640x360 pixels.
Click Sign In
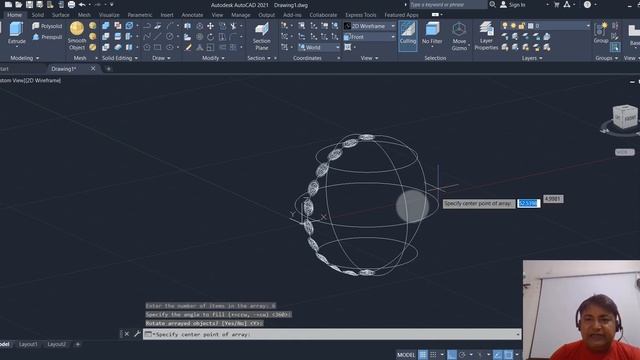tap(513, 4)
